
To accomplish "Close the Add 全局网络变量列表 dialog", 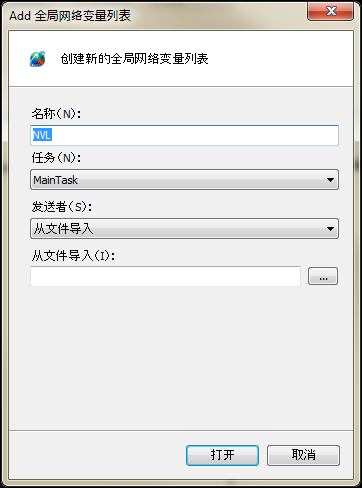I will pos(330,11).
